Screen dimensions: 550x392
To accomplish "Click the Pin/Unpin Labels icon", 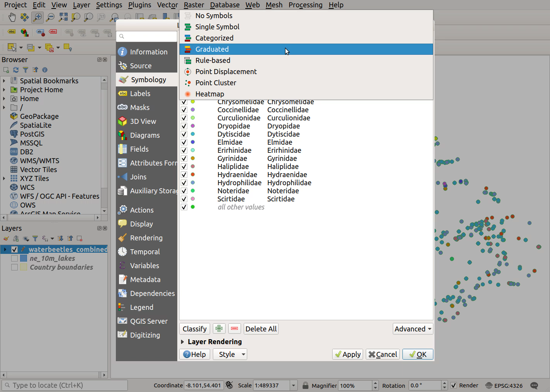I will [40, 32].
